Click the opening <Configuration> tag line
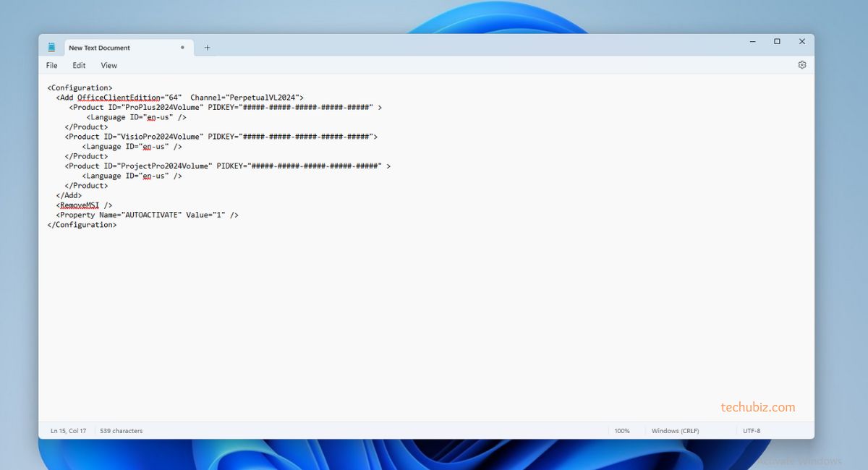 pyautogui.click(x=80, y=87)
